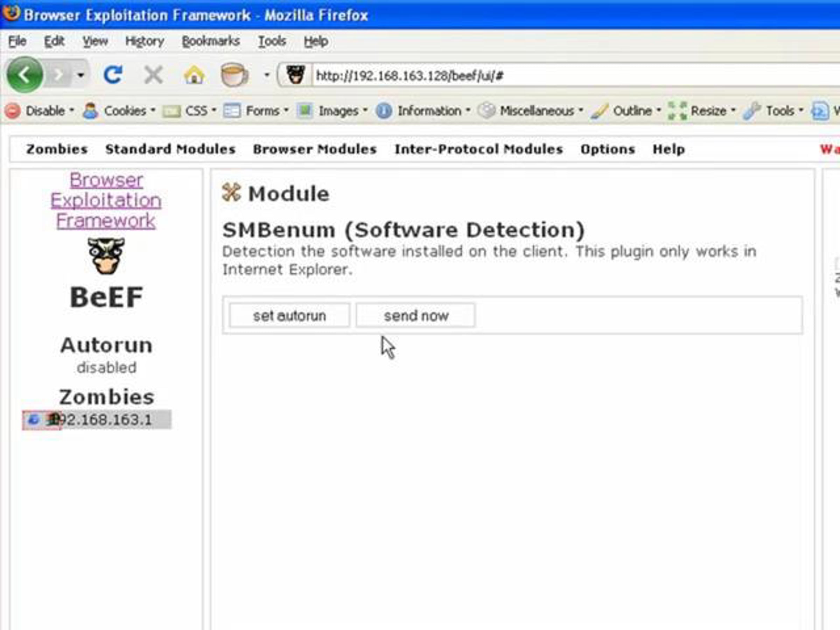The width and height of the screenshot is (840, 630).
Task: Click the Module heading text
Action: click(289, 193)
